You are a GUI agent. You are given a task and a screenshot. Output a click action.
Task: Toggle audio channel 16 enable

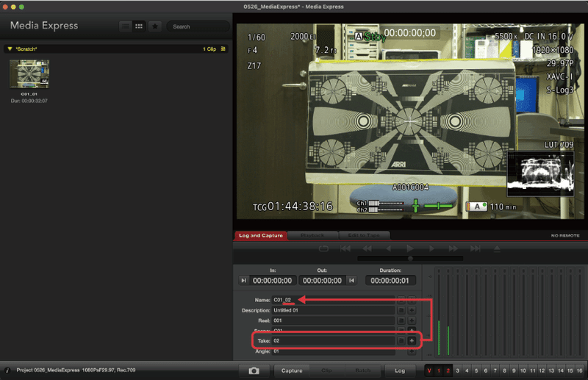pyautogui.click(x=579, y=370)
